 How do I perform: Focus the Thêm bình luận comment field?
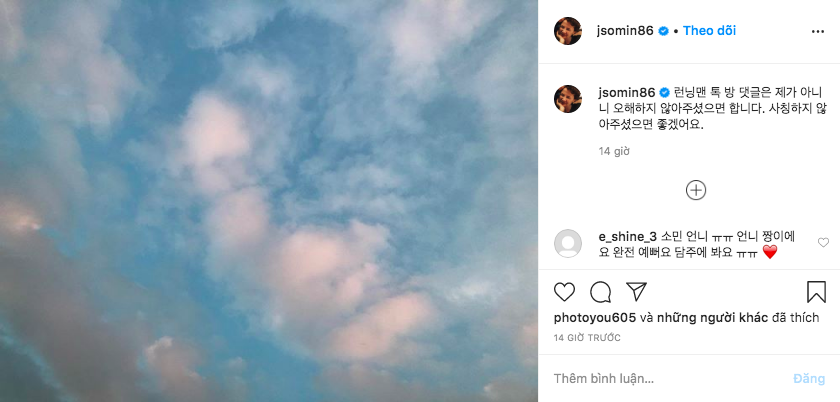tap(670, 379)
